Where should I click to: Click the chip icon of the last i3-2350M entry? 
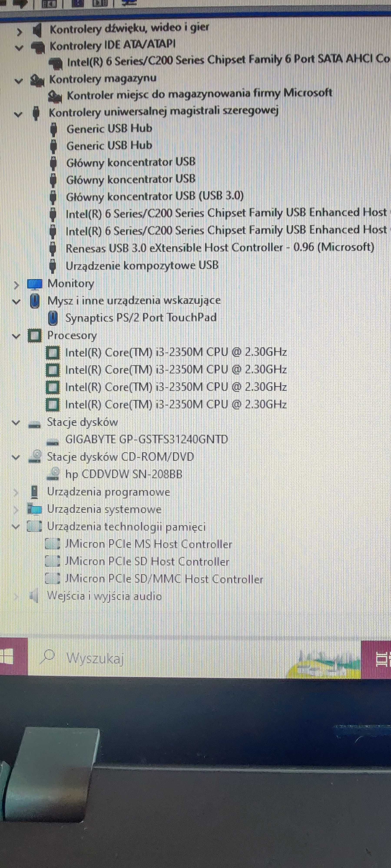click(53, 405)
